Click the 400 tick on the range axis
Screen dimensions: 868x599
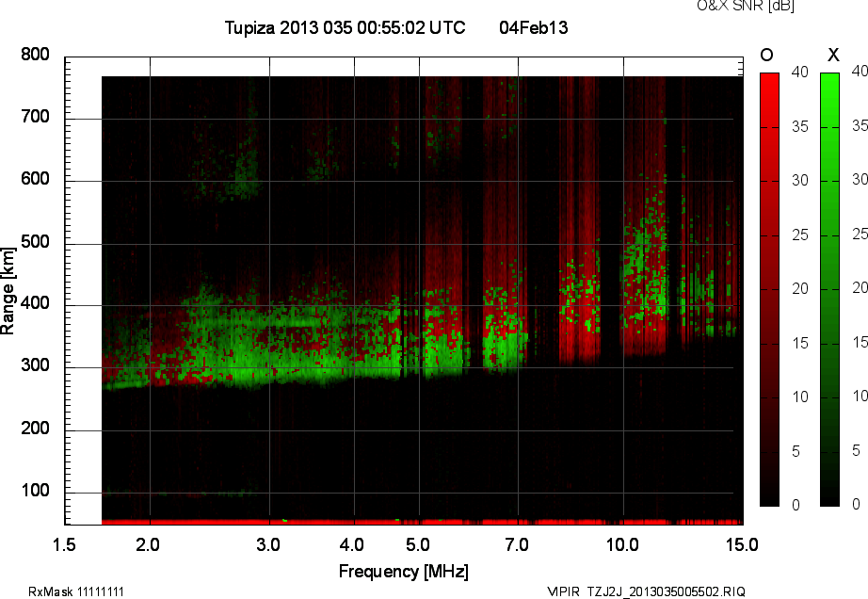point(36,305)
